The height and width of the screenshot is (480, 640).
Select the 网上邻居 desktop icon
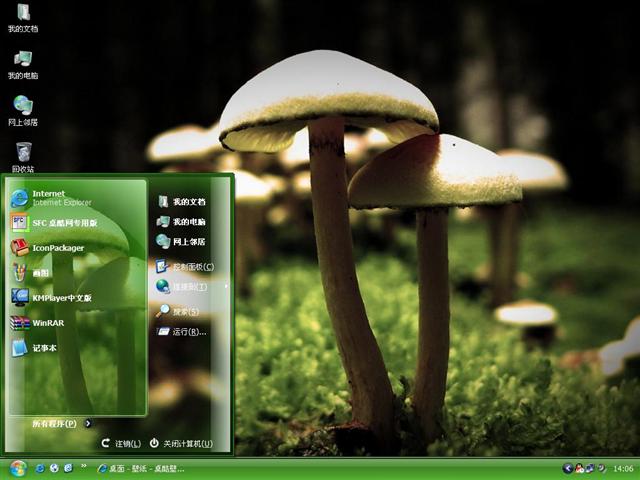pos(23,106)
